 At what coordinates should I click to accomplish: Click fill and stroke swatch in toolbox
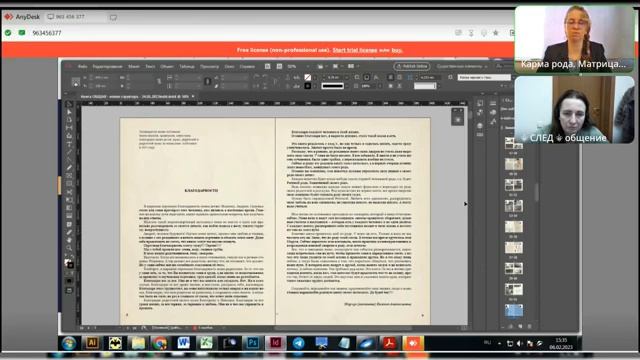pos(69,264)
